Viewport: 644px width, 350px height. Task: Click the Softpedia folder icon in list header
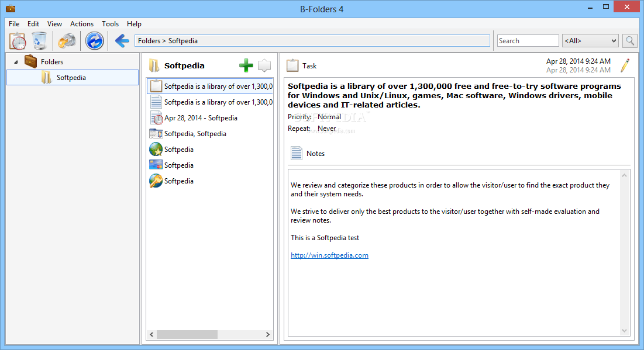(154, 65)
